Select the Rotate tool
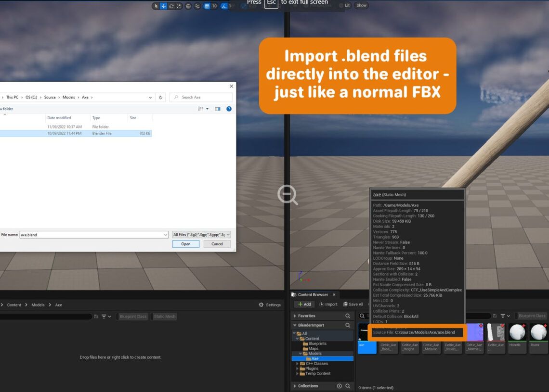 [x=171, y=6]
